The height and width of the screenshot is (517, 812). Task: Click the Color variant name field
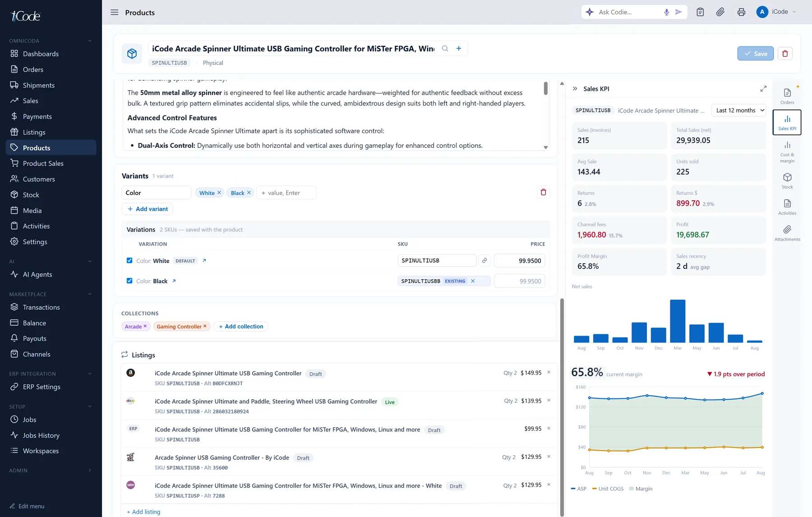[x=157, y=193]
